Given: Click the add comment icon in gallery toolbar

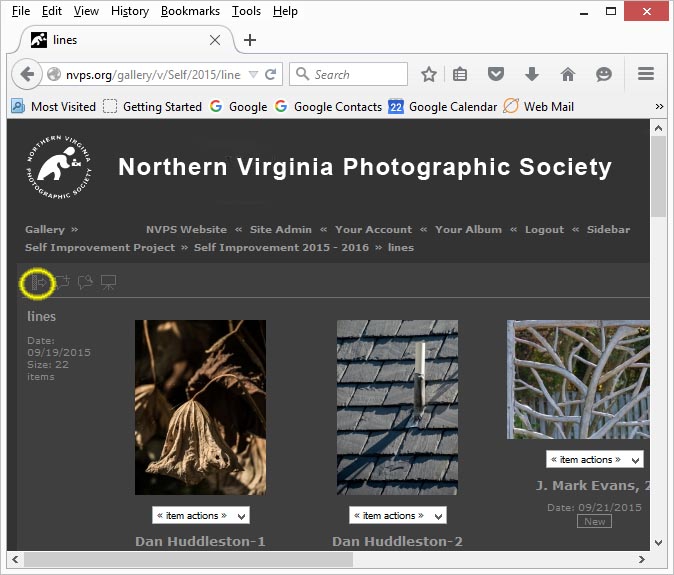Looking at the screenshot, I should (62, 283).
